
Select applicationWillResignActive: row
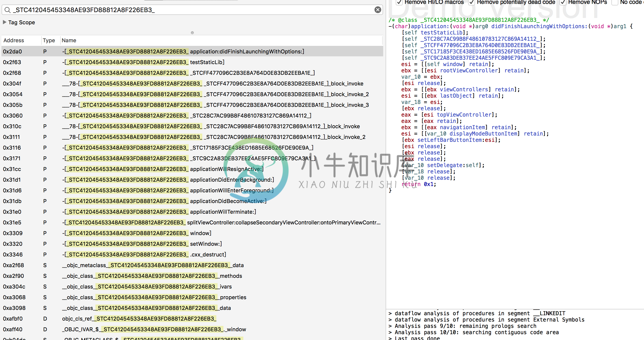click(192, 169)
